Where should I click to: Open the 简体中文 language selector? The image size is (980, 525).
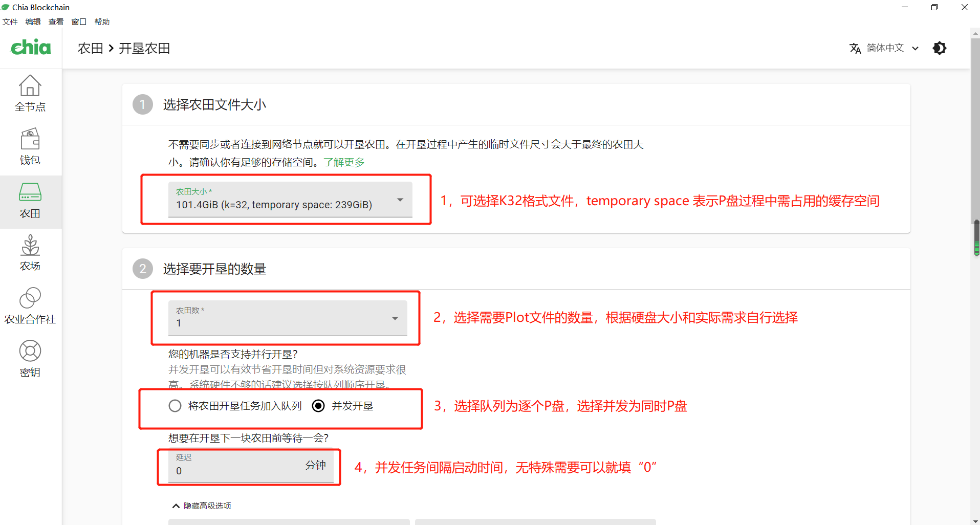(884, 48)
